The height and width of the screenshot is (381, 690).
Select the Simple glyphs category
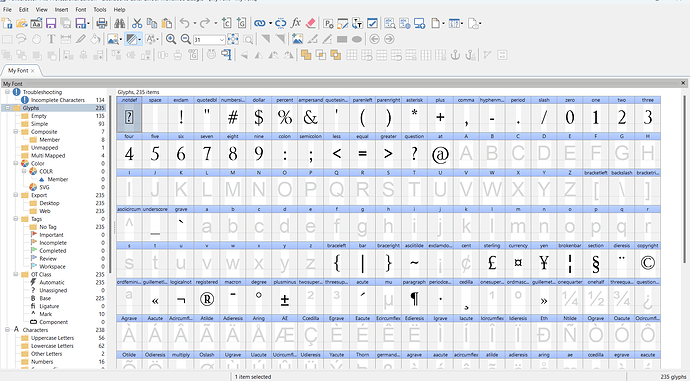tap(39, 124)
